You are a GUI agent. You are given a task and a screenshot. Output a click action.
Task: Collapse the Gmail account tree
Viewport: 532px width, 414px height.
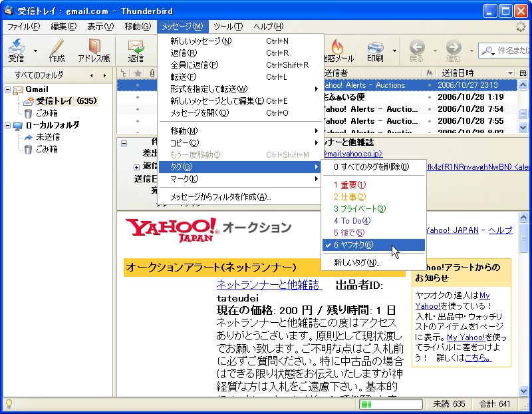click(x=7, y=90)
